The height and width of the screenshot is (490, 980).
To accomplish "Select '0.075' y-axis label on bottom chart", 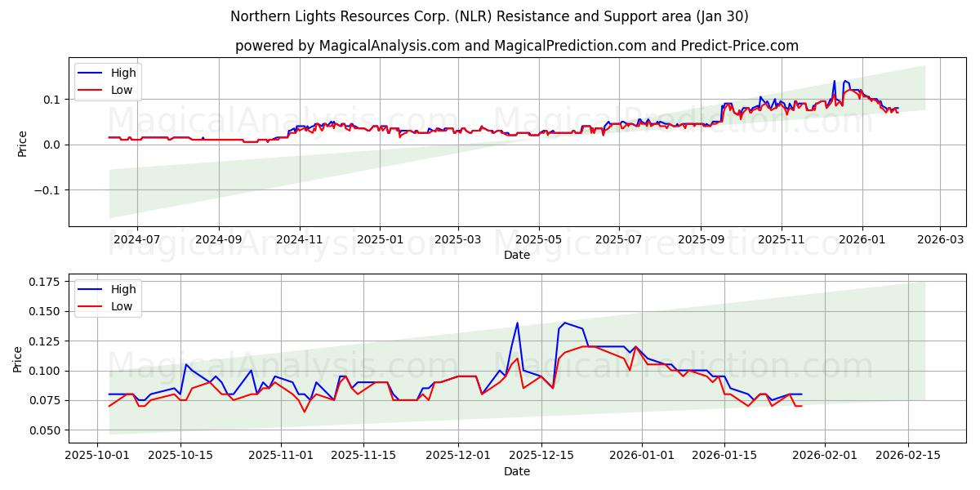I will pyautogui.click(x=47, y=400).
